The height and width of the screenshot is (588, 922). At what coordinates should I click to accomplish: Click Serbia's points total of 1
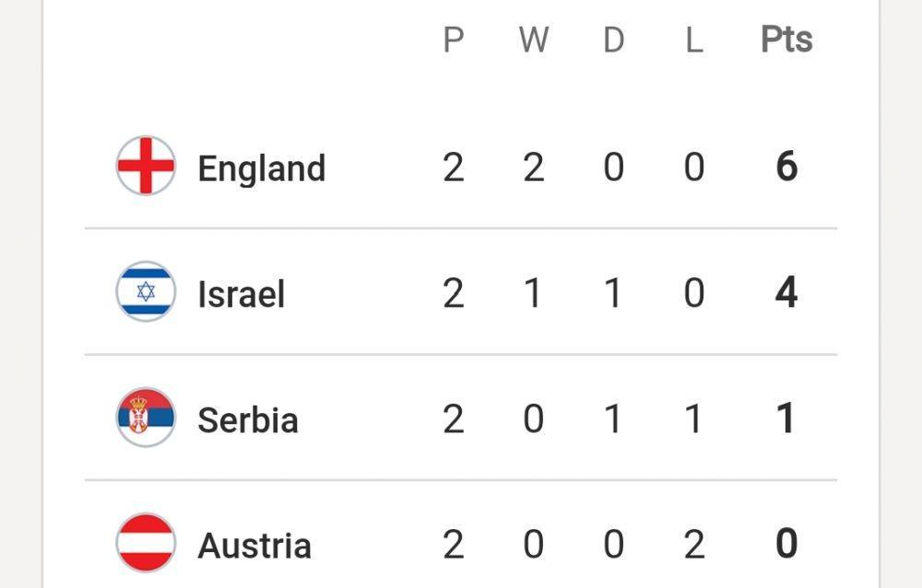point(786,418)
